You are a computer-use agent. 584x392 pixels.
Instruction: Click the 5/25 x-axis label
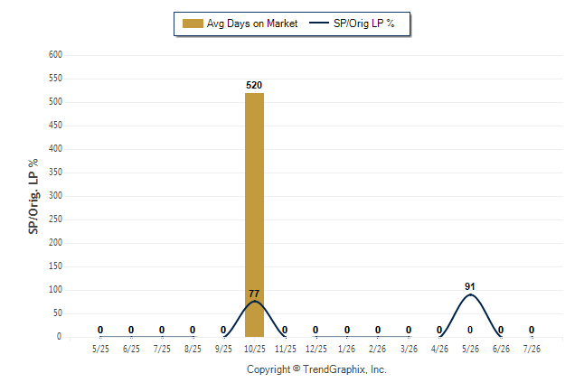coord(100,349)
